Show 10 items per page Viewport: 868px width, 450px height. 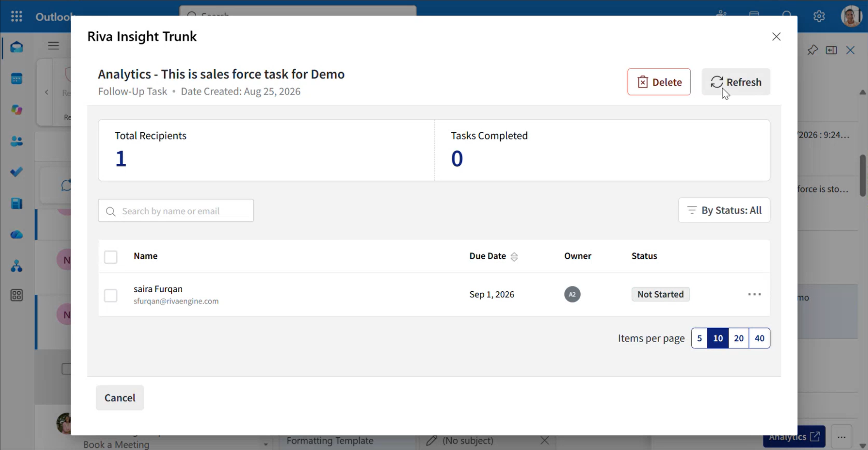pos(718,338)
